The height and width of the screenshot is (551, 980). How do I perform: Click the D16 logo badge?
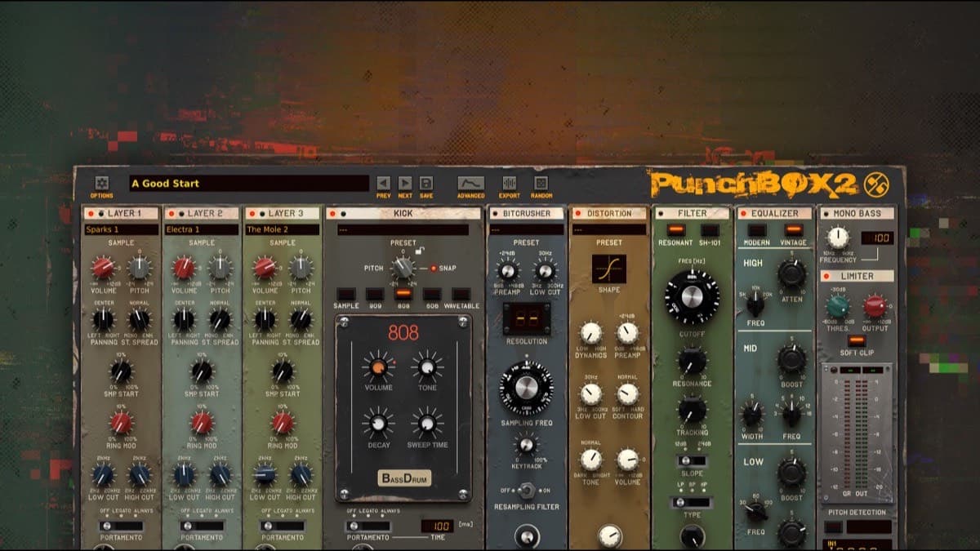pos(876,185)
